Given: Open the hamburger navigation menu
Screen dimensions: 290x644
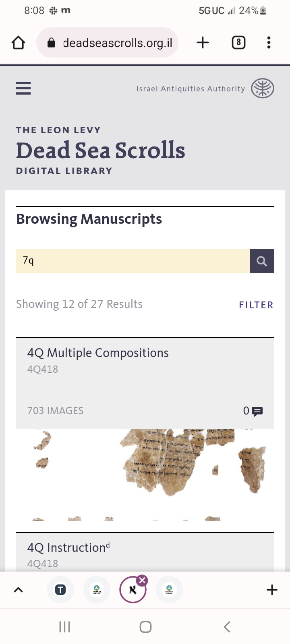Looking at the screenshot, I should click(x=23, y=88).
